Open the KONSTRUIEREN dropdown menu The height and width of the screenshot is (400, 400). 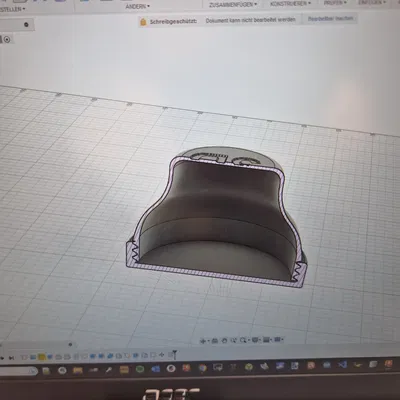coord(290,4)
